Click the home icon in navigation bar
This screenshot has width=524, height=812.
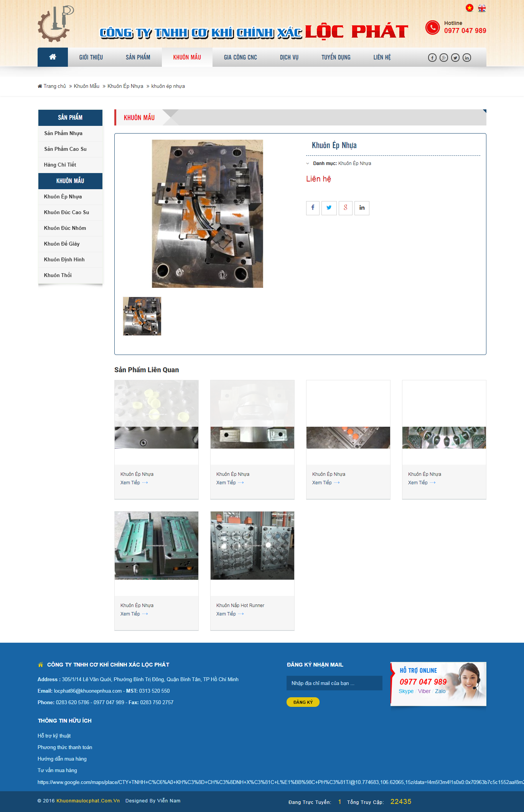coord(53,57)
